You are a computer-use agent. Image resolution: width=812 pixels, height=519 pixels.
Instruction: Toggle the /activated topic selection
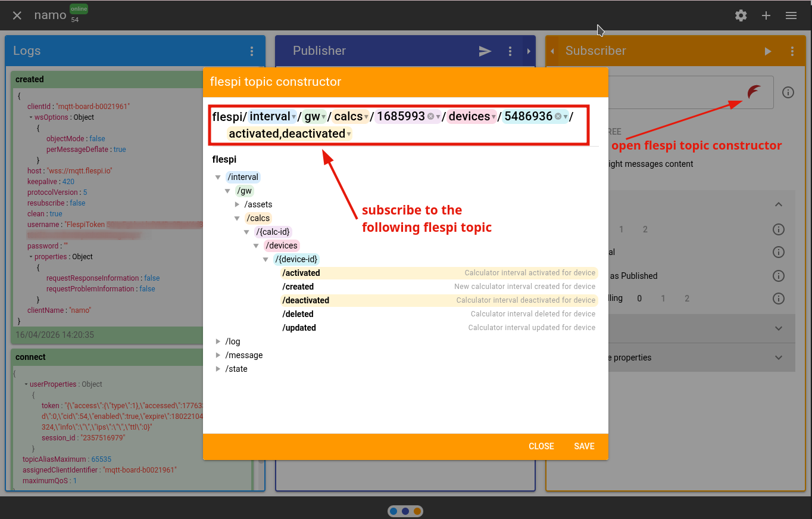301,273
